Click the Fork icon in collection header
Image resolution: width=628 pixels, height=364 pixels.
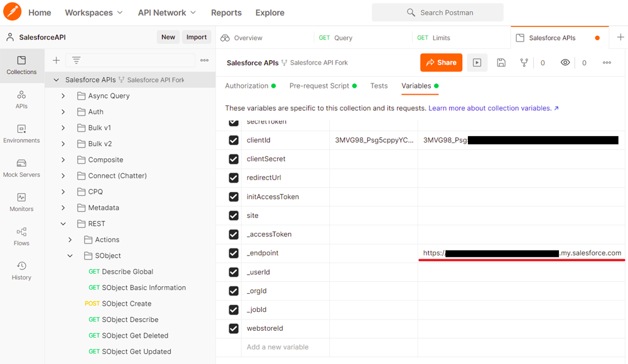tap(524, 63)
